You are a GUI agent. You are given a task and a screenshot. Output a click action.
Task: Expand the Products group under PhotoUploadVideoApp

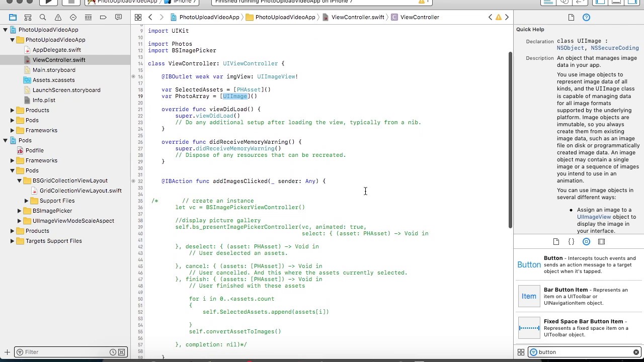[x=13, y=110]
